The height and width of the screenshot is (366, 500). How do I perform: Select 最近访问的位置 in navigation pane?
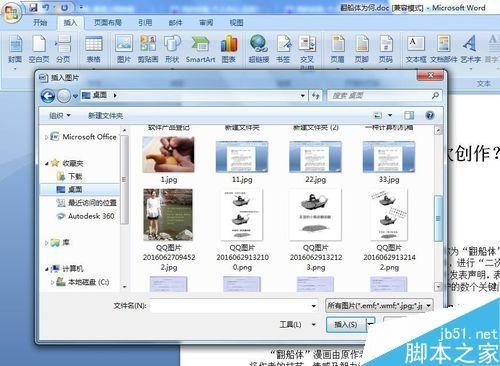pyautogui.click(x=87, y=203)
